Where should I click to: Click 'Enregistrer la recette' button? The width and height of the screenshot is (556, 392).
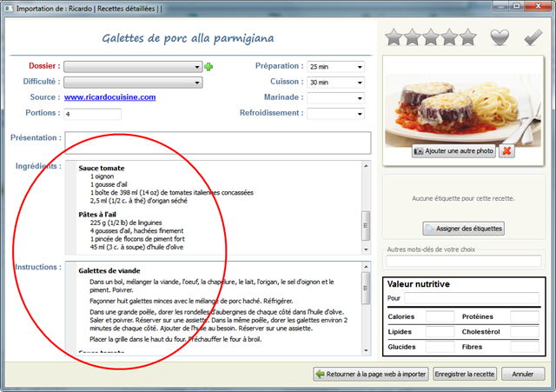pos(467,374)
